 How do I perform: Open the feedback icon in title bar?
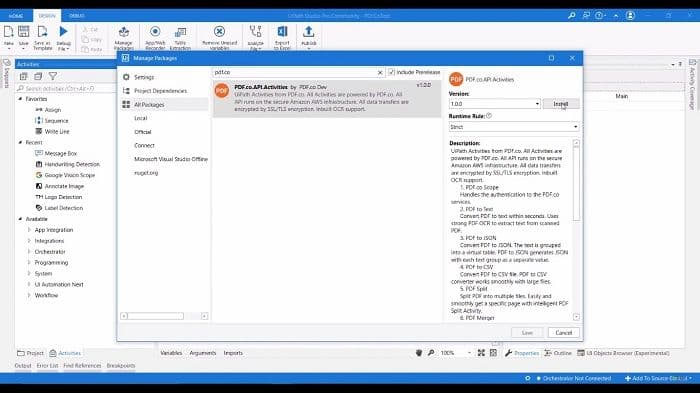pos(586,15)
